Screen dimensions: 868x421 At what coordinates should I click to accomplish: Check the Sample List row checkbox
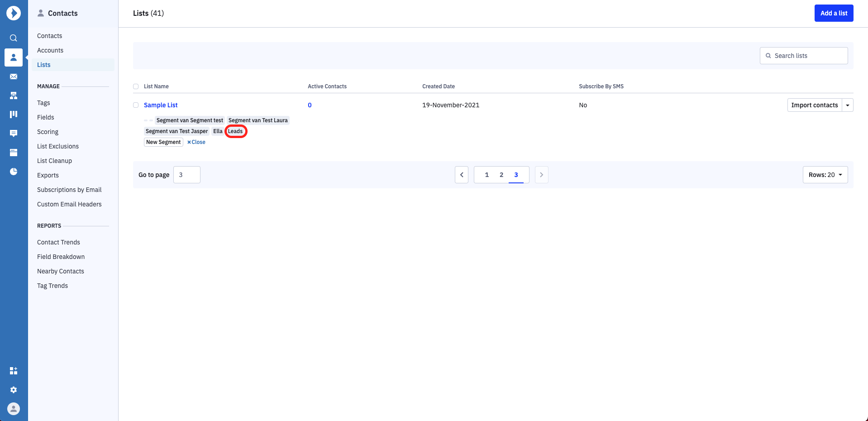[136, 105]
